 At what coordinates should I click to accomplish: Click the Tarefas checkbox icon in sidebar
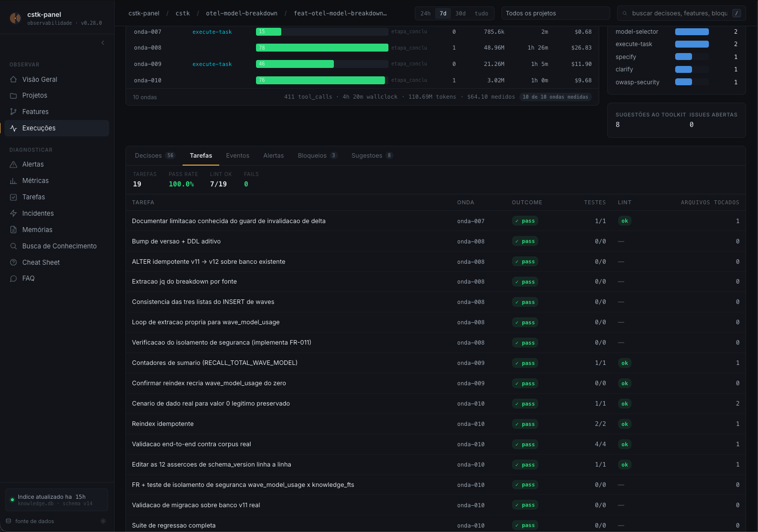13,197
